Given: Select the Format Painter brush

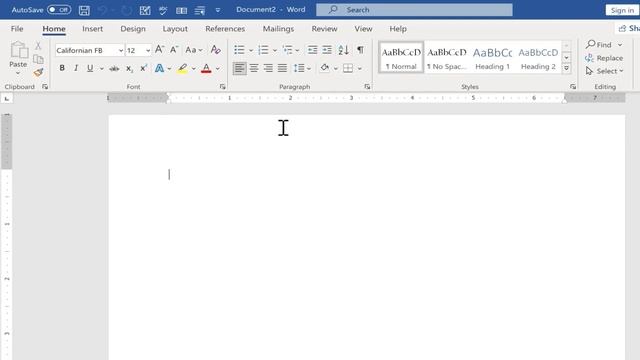Looking at the screenshot, I should [38, 73].
